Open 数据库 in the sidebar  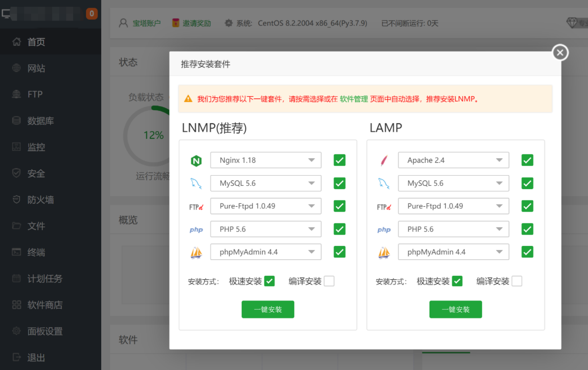(51, 121)
